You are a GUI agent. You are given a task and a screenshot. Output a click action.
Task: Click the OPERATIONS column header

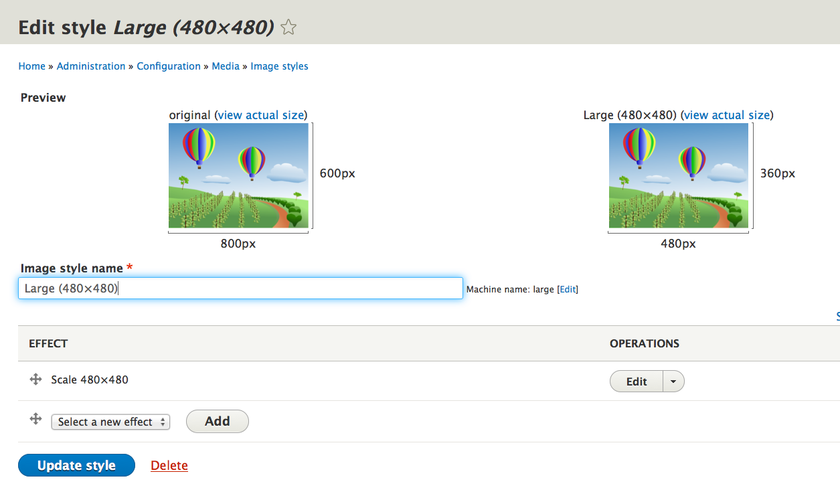[645, 343]
